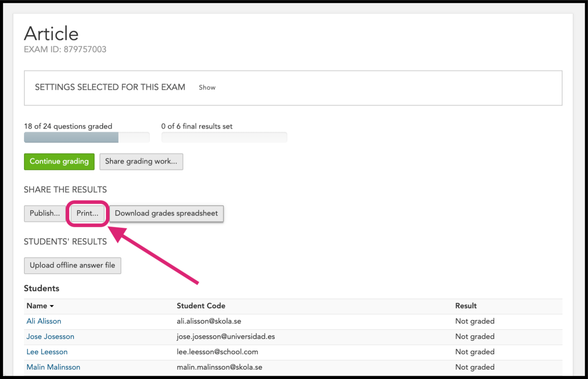Sort students by Name column arrow
The height and width of the screenshot is (379, 588).
52,306
